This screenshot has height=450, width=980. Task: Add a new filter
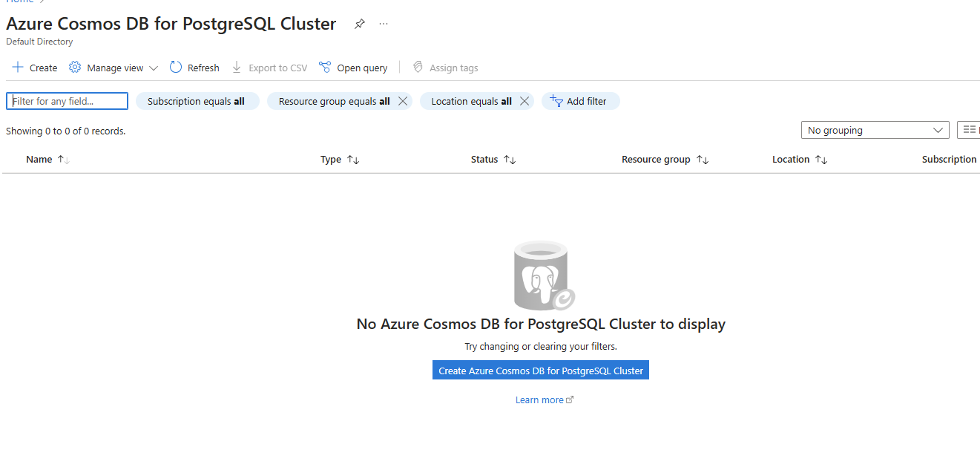tap(581, 101)
